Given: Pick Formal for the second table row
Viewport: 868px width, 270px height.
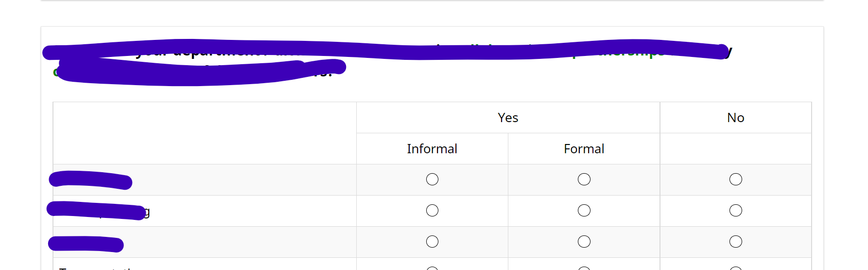Looking at the screenshot, I should pyautogui.click(x=584, y=211).
